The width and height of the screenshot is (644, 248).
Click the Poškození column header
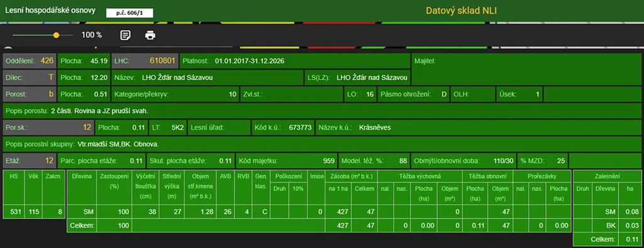click(289, 176)
